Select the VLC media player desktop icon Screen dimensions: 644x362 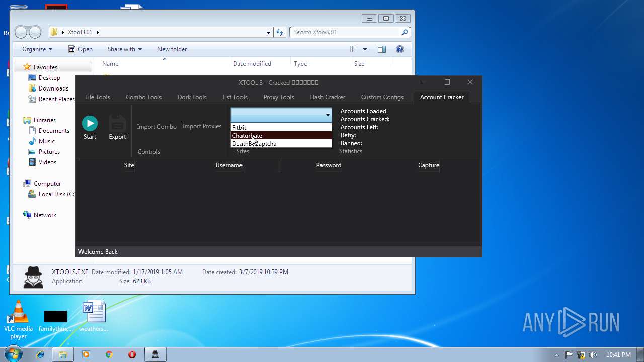(x=19, y=320)
